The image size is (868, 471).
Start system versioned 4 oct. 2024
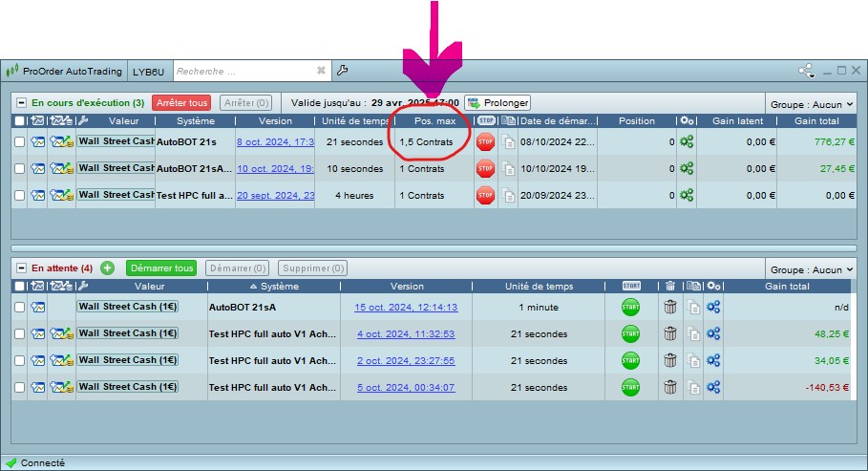pyautogui.click(x=630, y=333)
